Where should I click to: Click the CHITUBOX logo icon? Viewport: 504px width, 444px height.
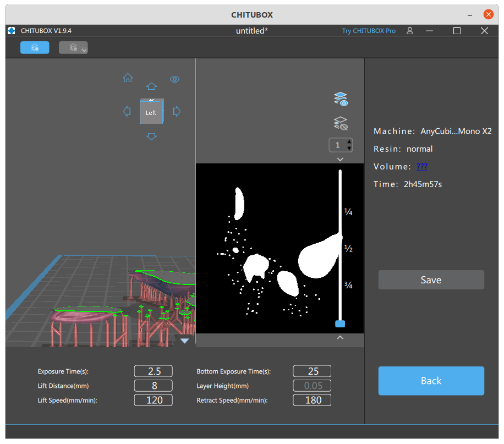tap(12, 31)
